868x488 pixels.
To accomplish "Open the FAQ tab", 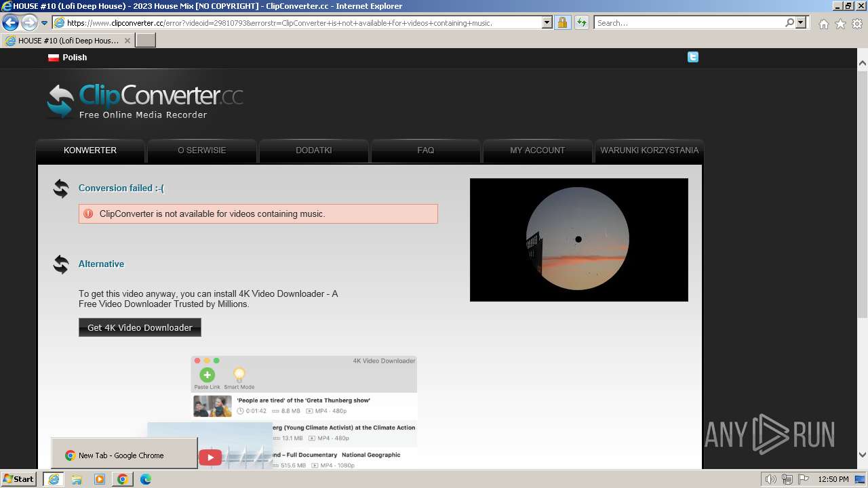I will pos(426,150).
